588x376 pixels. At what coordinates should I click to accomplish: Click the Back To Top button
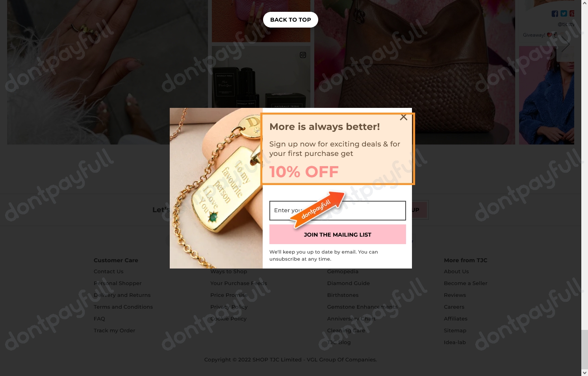click(x=291, y=20)
